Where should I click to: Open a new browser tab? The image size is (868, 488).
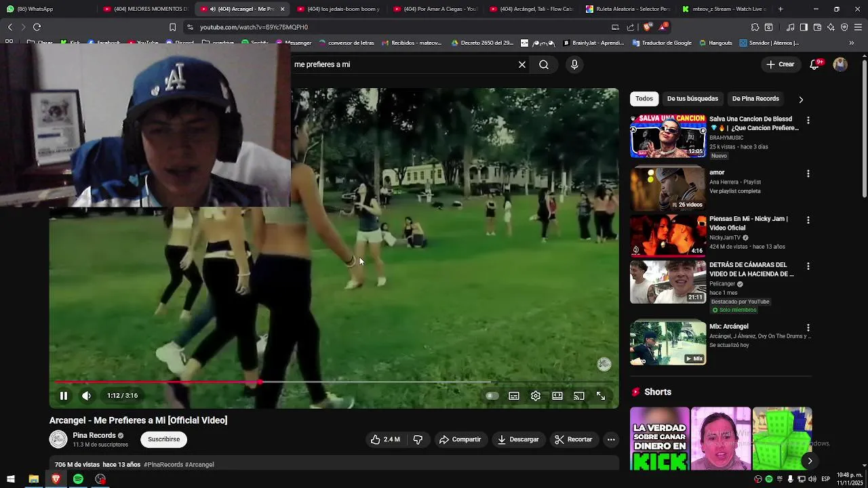(x=781, y=9)
